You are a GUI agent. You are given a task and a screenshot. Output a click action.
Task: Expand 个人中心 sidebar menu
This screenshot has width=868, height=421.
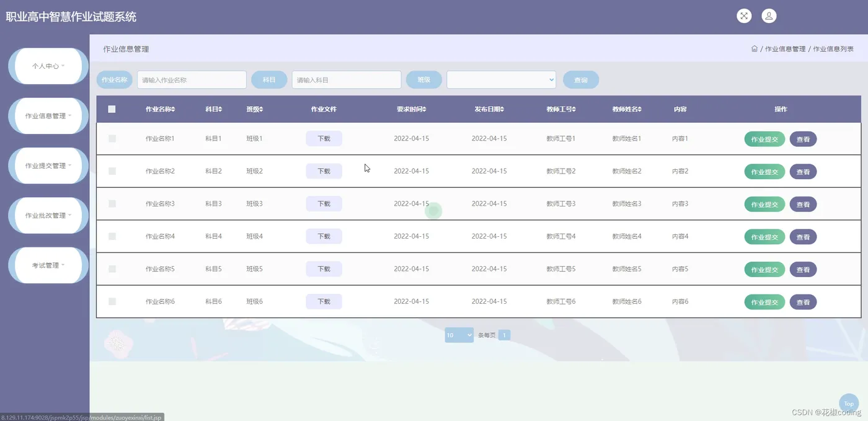click(x=48, y=66)
